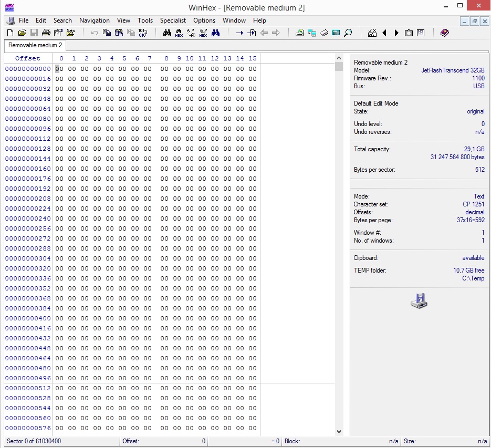The image size is (491, 448).
Task: Click the 'available' clipboard value
Action: point(473,258)
